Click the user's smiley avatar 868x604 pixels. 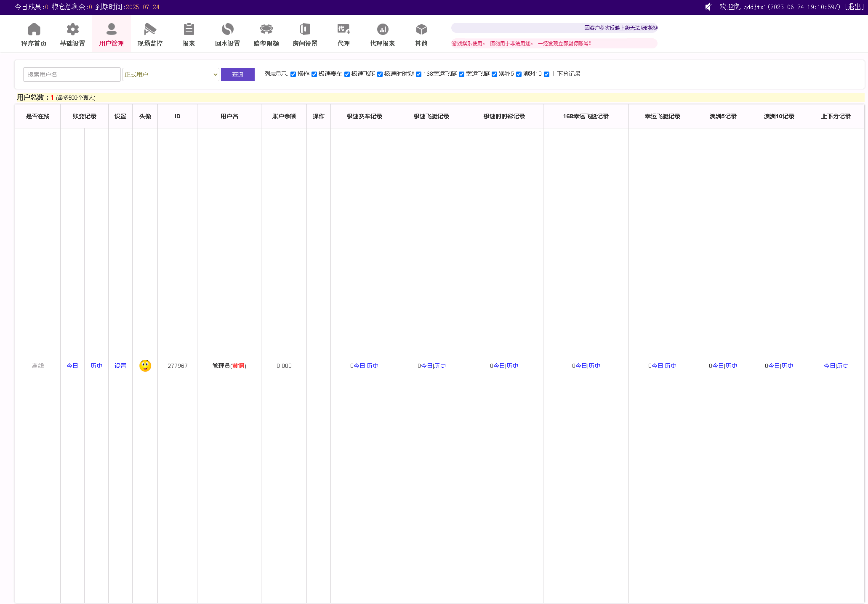[x=145, y=366]
